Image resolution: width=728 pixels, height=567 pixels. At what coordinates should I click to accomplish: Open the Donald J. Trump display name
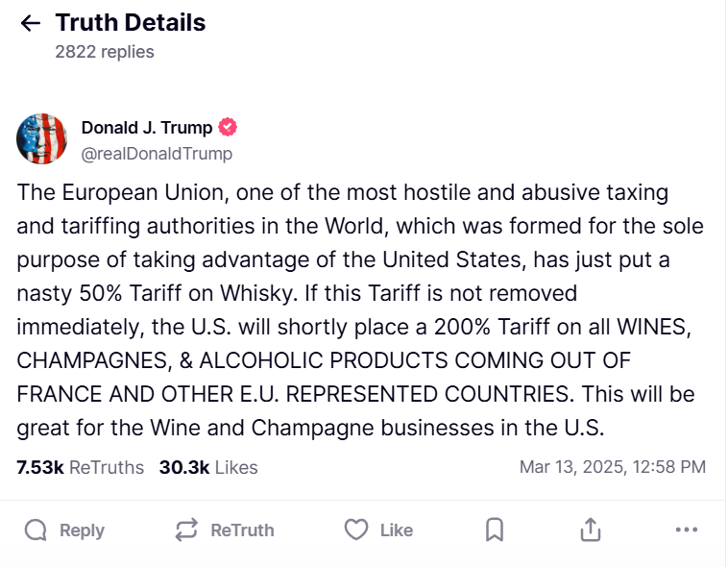[147, 128]
